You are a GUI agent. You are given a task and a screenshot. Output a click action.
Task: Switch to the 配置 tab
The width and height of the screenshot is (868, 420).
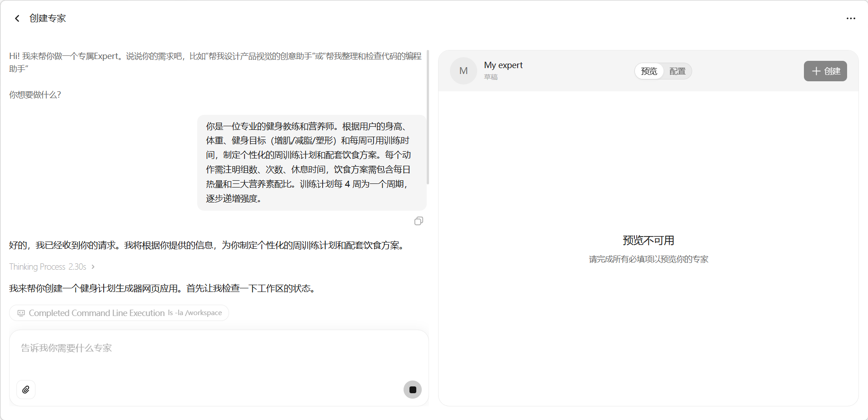click(x=677, y=71)
